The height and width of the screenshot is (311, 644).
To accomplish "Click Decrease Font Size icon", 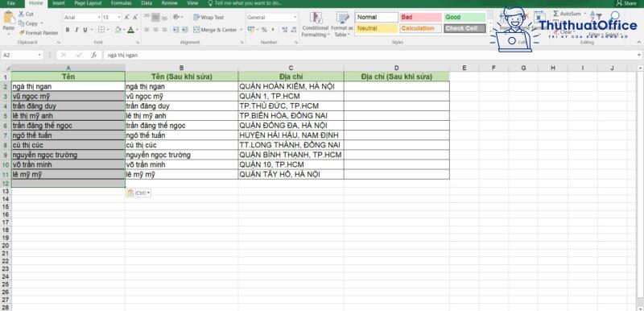I will click(x=135, y=17).
